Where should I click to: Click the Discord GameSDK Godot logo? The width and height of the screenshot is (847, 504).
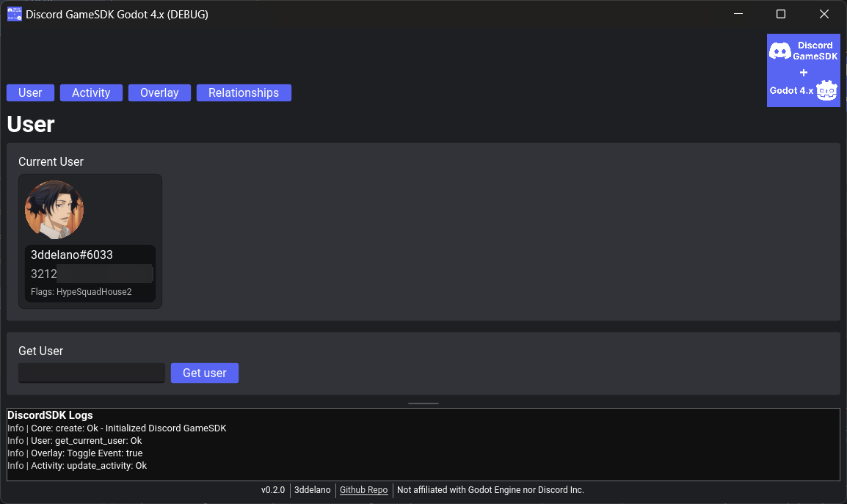coord(803,70)
